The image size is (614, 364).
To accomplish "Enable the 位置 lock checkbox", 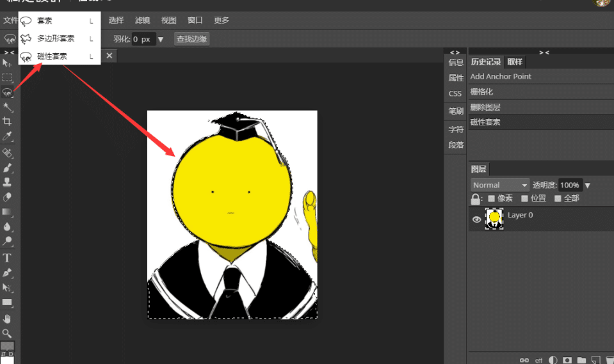I will tap(525, 198).
